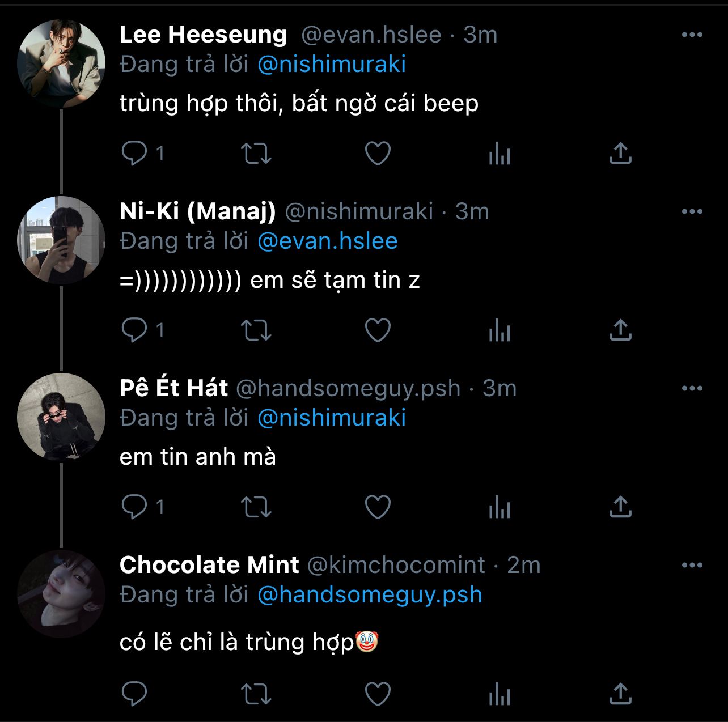Like Pê Ét Hát's tweet
728x722 pixels.
point(378,507)
